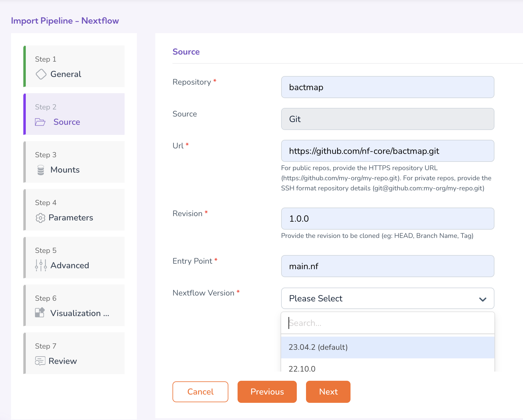
Task: Expand the Nextflow Version dropdown chevron
Action: point(482,299)
